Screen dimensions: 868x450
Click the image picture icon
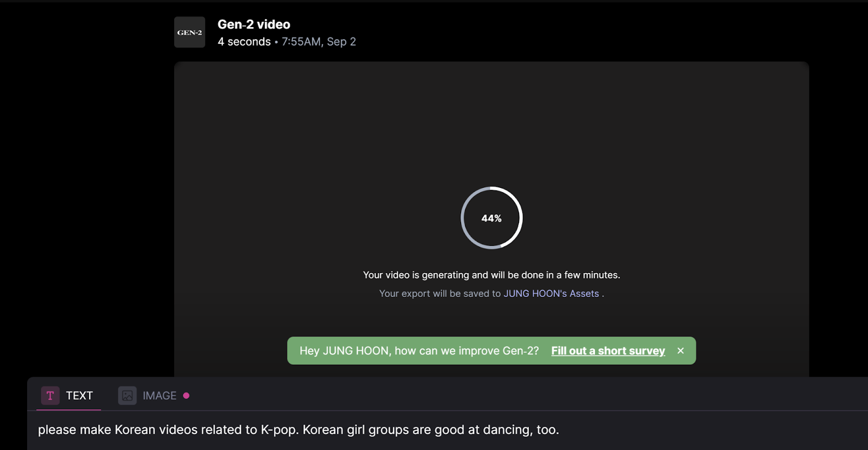[127, 396]
